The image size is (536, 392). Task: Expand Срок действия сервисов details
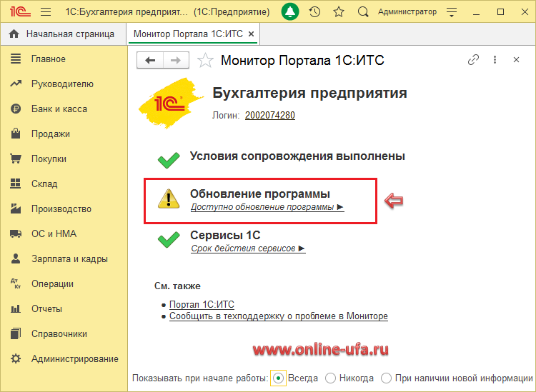[247, 248]
